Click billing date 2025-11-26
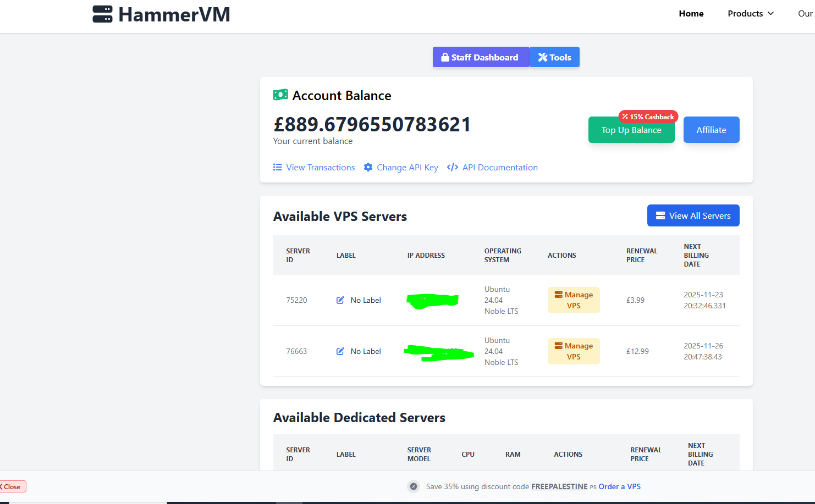Screen dimensions: 815x504 pos(703,351)
